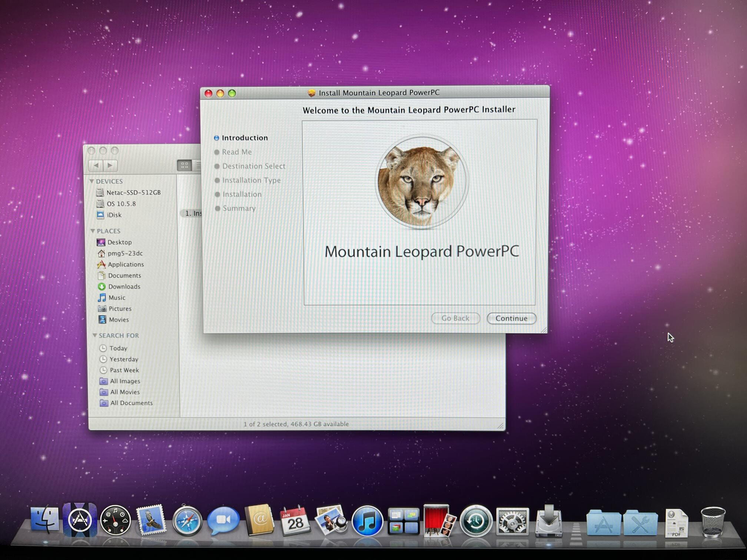747x560 pixels.
Task: Open Finder from the Dock
Action: (x=44, y=520)
